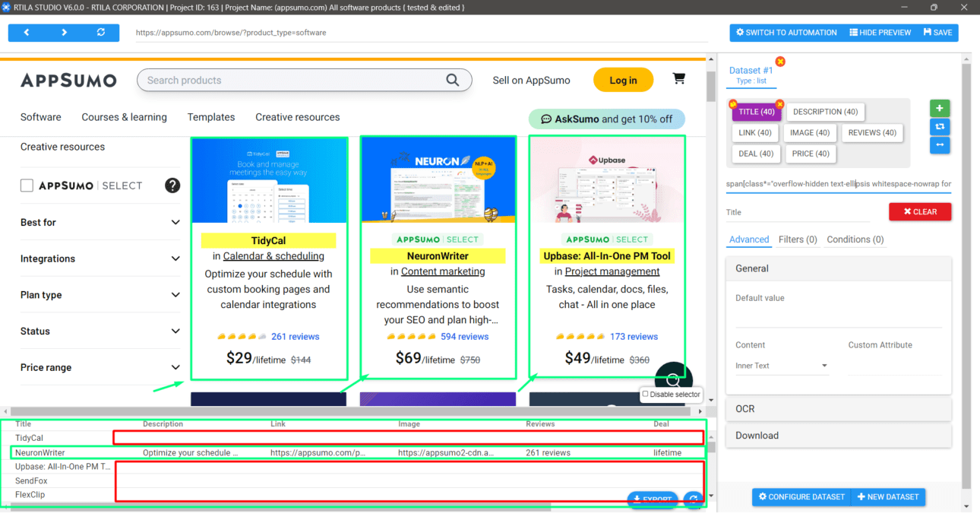980x520 pixels.
Task: Open the Conditions (0) tab
Action: click(x=855, y=239)
